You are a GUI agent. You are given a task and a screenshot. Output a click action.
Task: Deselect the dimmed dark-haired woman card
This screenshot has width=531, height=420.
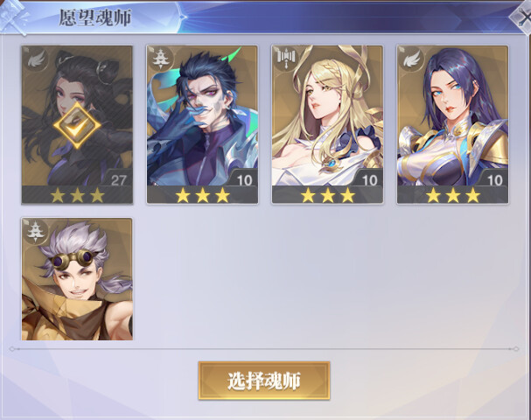77,124
